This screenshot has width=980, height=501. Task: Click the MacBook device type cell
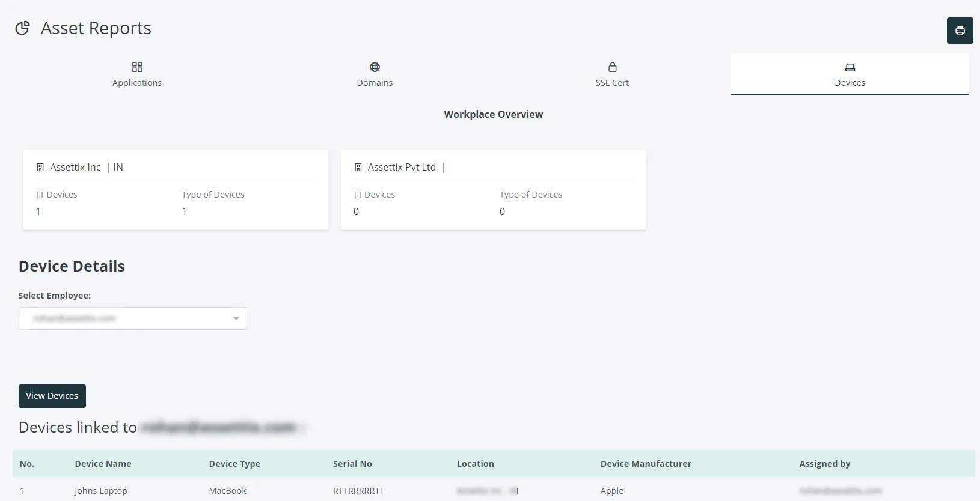[228, 491]
